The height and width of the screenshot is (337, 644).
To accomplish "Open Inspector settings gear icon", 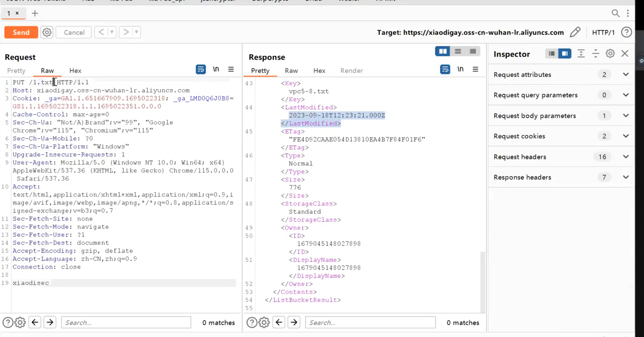I will [610, 54].
